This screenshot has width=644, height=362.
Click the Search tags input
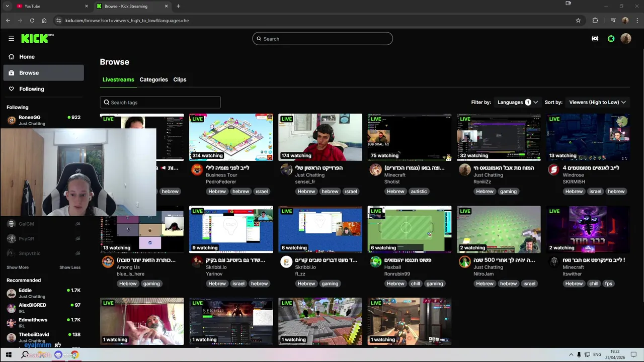coord(160,102)
